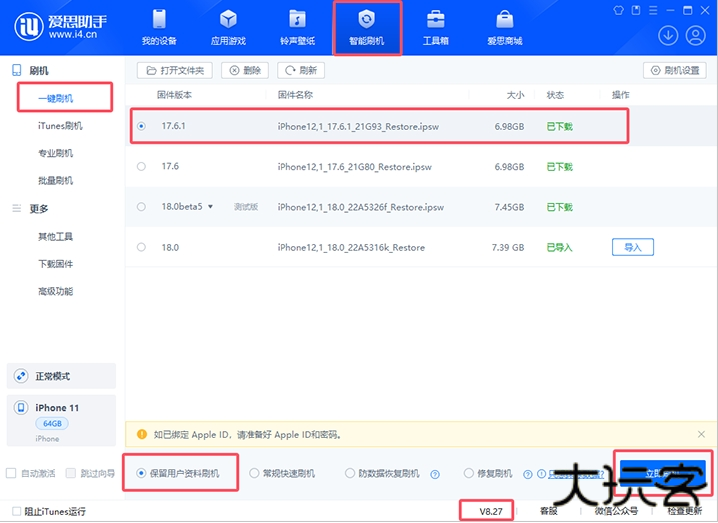718x523 pixels.
Task: Start flashing with blue 立即刷机 button
Action: pyautogui.click(x=663, y=474)
